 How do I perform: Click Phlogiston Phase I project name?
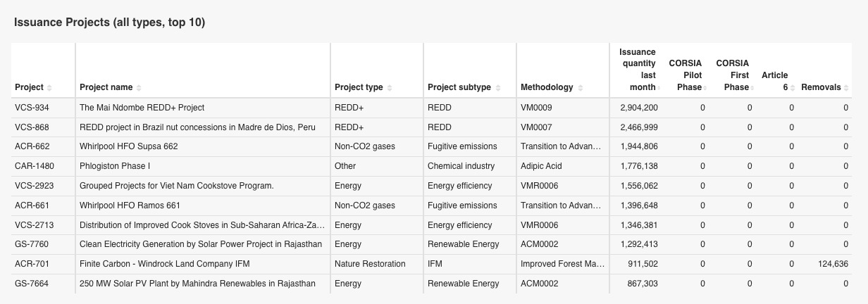point(116,166)
